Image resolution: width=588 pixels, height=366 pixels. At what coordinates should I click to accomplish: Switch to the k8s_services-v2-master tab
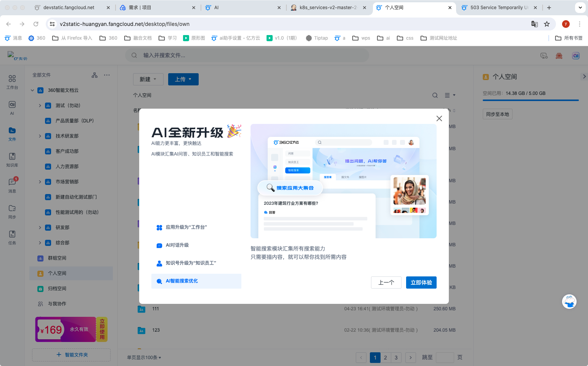coord(328,8)
